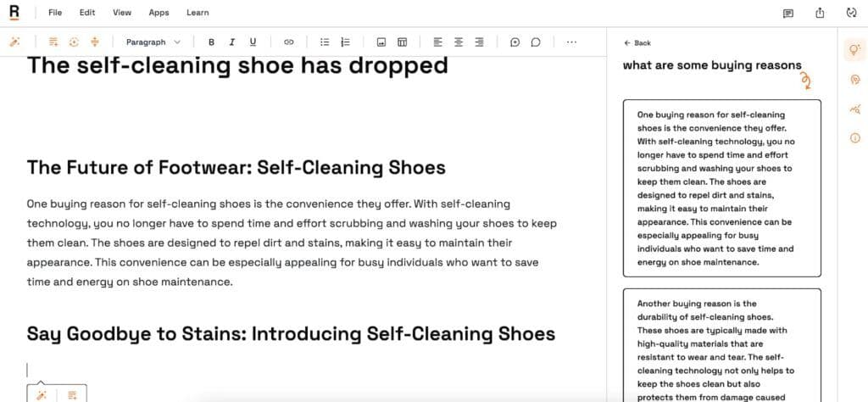
Task: Insert a table
Action: [403, 42]
